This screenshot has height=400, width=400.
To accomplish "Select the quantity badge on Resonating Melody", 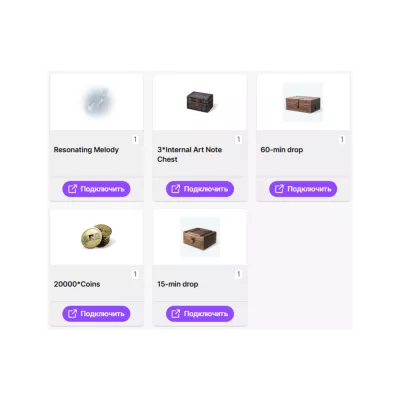I will [x=135, y=139].
